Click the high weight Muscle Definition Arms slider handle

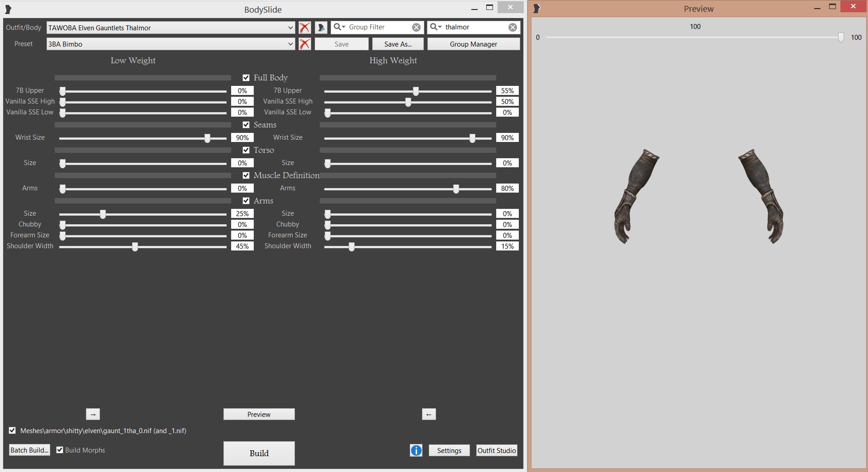point(456,189)
